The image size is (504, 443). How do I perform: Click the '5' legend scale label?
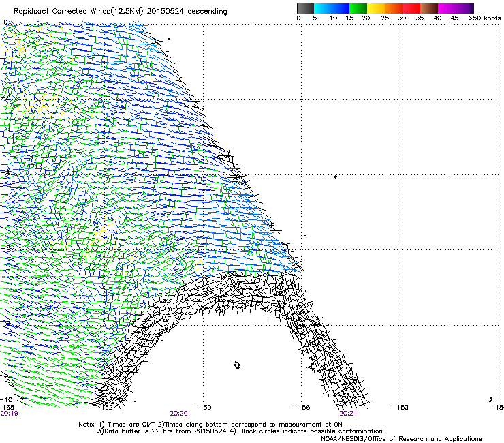pyautogui.click(x=315, y=18)
